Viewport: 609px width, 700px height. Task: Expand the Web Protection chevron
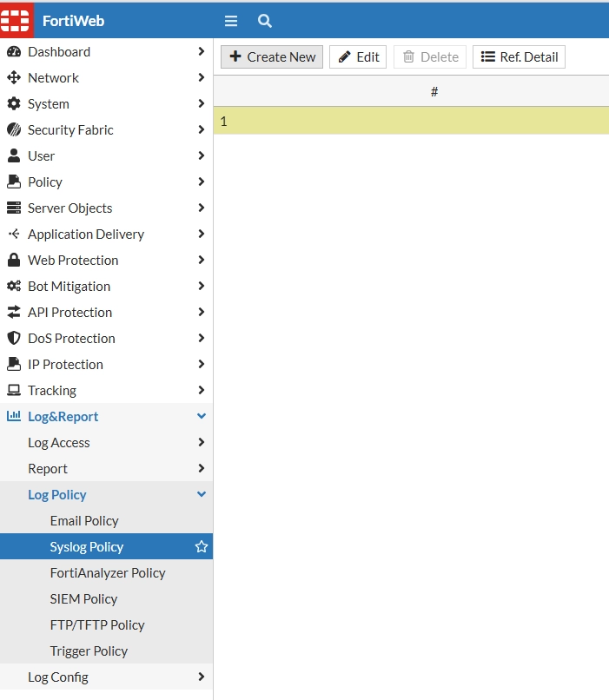click(202, 260)
